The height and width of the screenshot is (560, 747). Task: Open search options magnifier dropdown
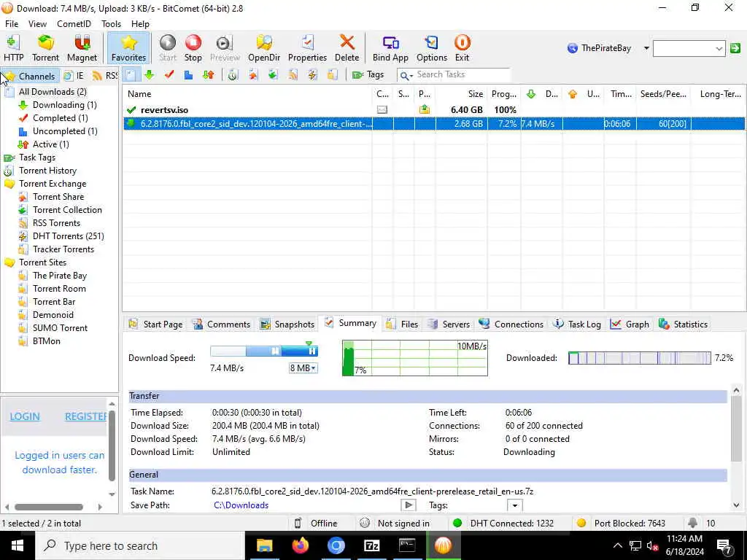[406, 75]
